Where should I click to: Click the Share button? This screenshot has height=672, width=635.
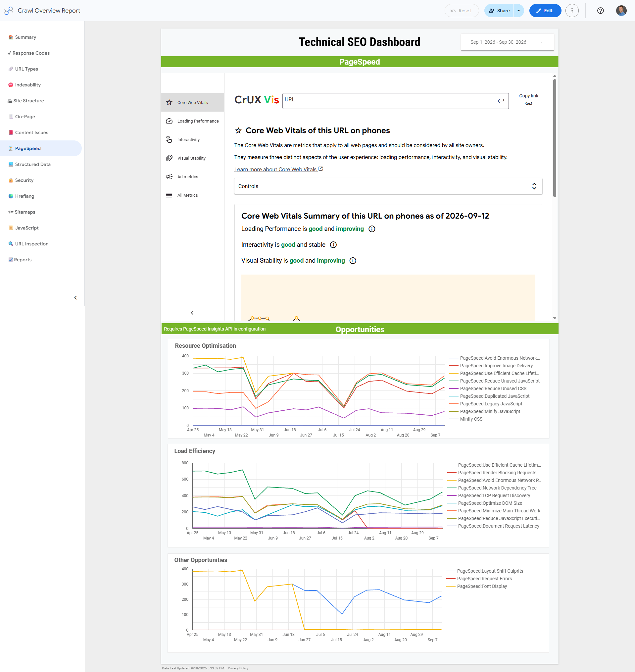[499, 11]
